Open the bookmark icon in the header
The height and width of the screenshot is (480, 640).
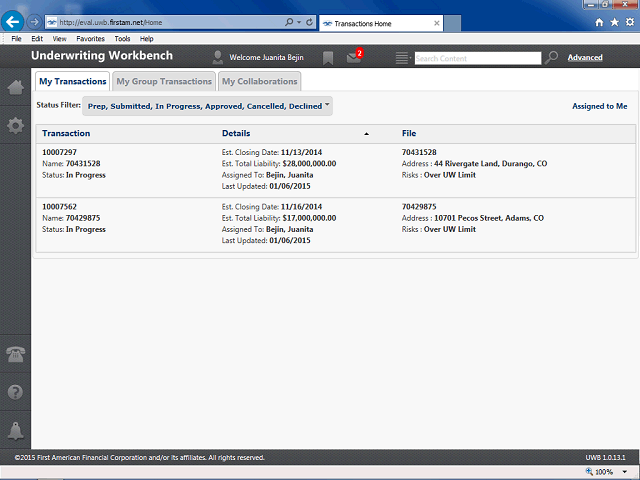tap(328, 58)
